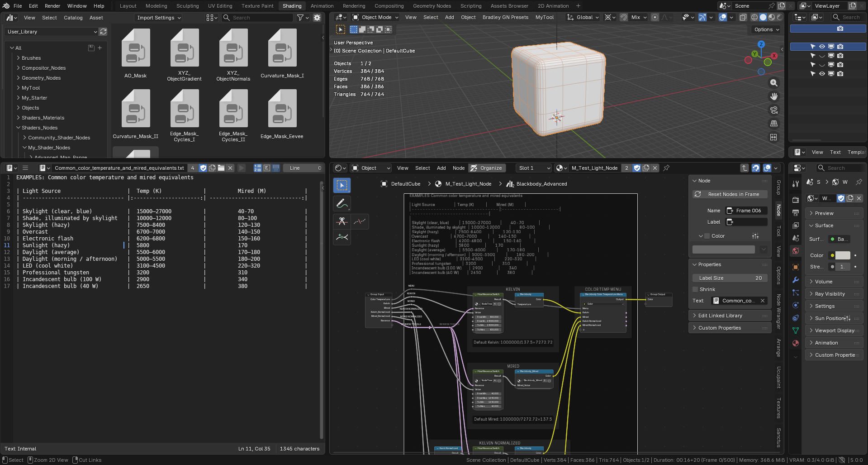
Task: Enable the node Color checkbox
Action: 707,236
